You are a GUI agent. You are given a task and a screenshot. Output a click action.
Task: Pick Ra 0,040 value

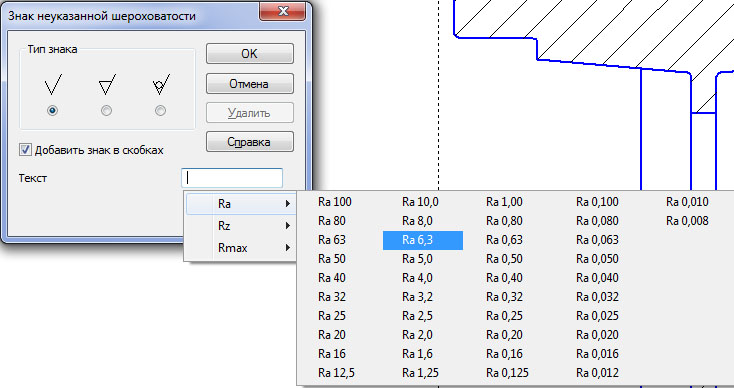[x=597, y=278]
